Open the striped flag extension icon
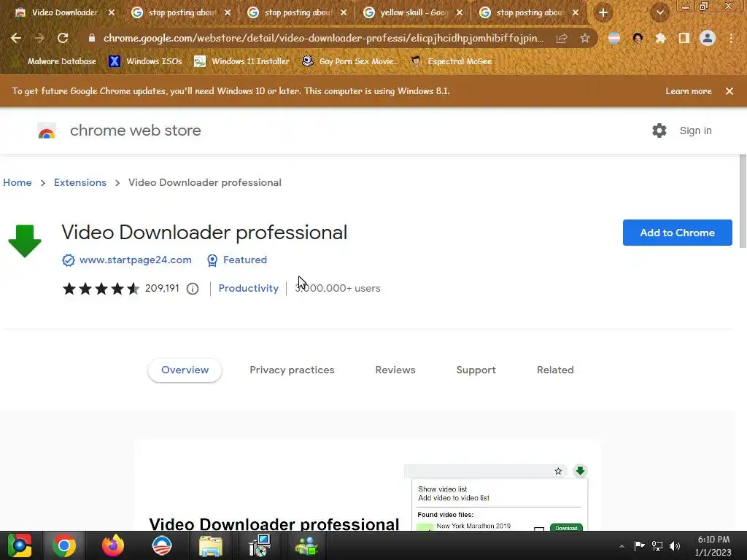This screenshot has height=560, width=747. point(614,38)
